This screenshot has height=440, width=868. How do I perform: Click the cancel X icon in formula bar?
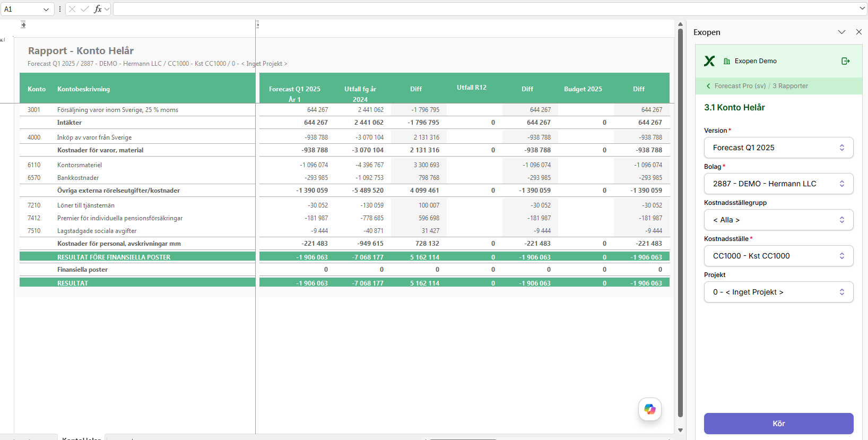72,9
